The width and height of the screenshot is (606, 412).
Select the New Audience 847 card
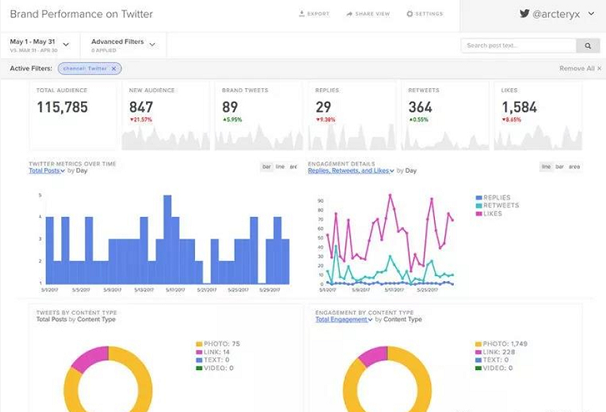pos(166,116)
